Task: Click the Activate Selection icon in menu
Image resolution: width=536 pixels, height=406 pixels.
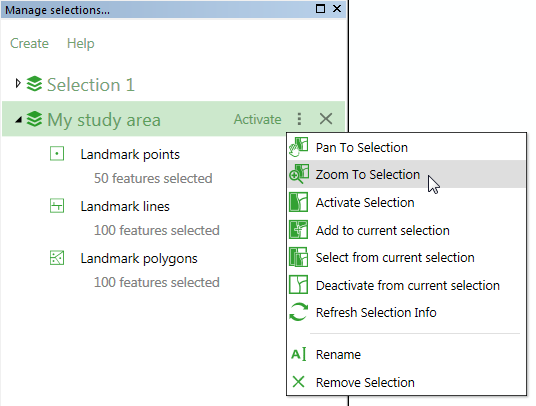Action: 298,202
